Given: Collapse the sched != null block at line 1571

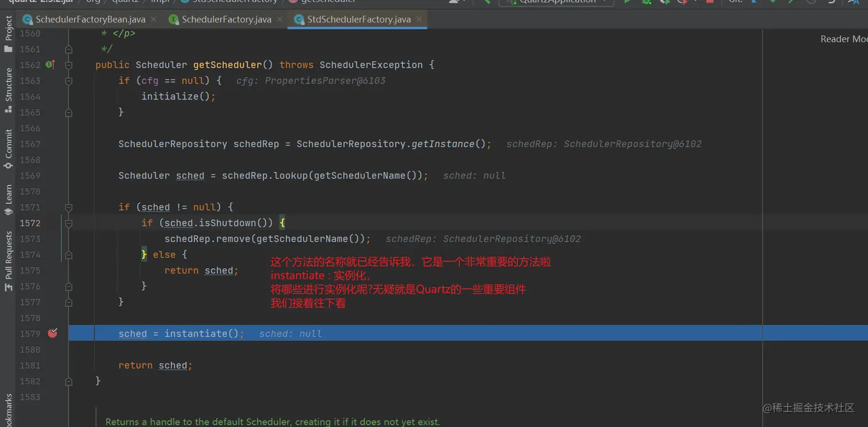Looking at the screenshot, I should tap(68, 207).
